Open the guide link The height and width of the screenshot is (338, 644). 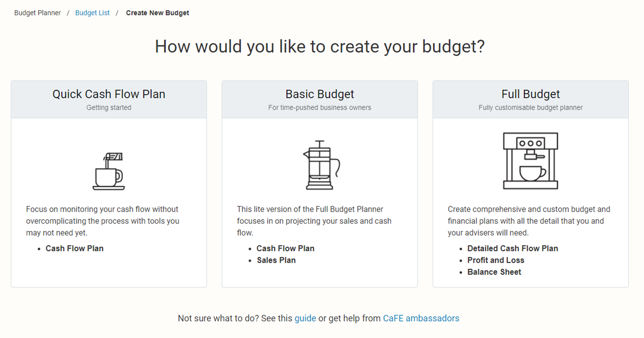click(305, 318)
